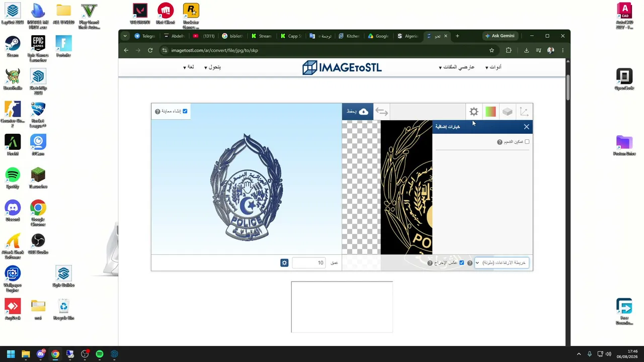644x362 pixels.
Task: Switch to the Kitchen tab
Action: coord(349,36)
